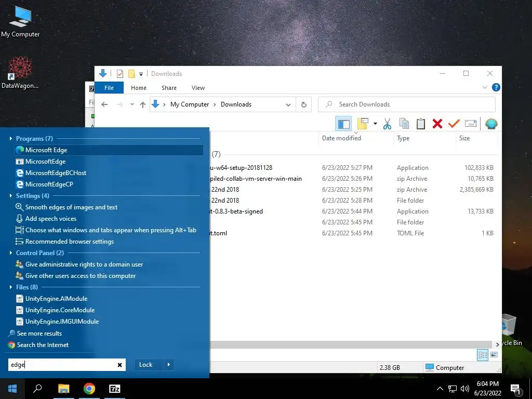Open the File tab in Explorer

click(109, 87)
